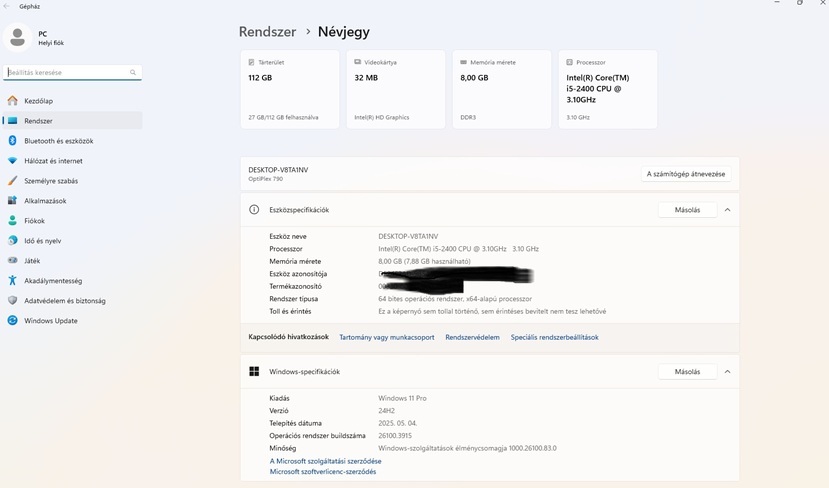Click A számítógép átnevezése button
This screenshot has width=829, height=488.
point(686,174)
